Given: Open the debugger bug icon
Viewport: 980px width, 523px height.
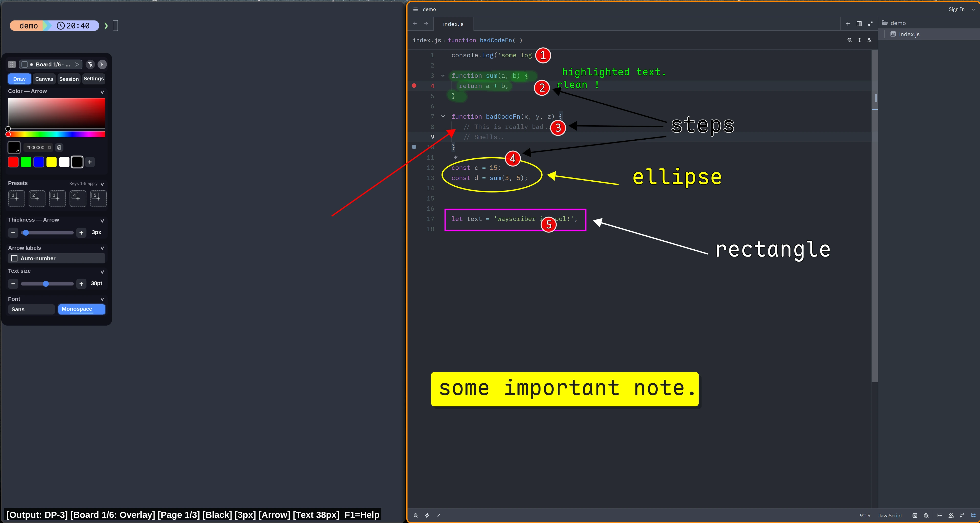Looking at the screenshot, I should tap(926, 515).
